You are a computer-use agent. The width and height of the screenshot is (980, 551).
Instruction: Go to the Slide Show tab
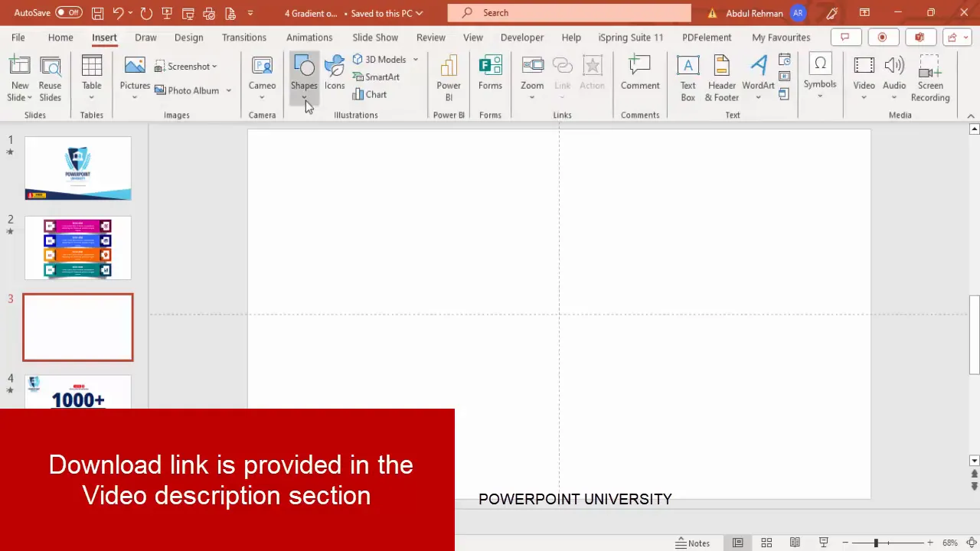pyautogui.click(x=375, y=37)
